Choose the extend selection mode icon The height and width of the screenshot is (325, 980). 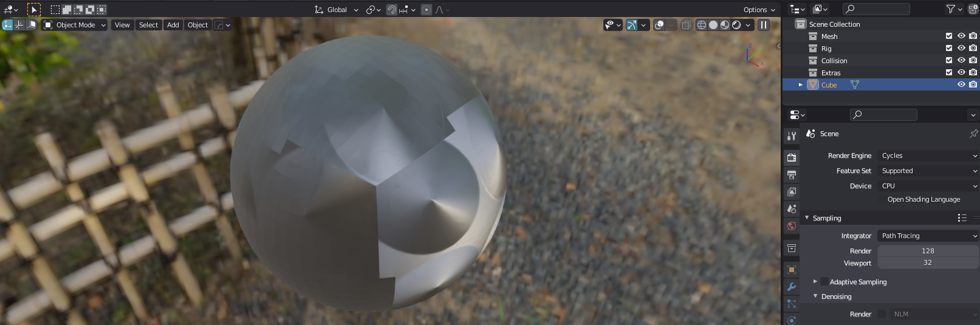(x=67, y=10)
